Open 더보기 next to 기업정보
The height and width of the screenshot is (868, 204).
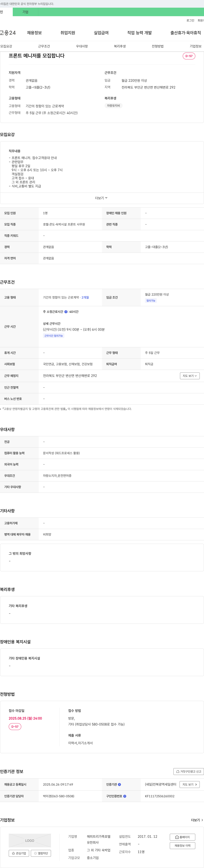click(197, 820)
